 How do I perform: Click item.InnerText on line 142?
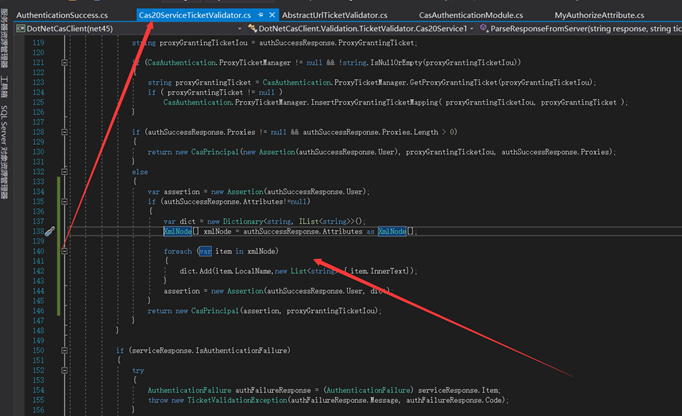[x=378, y=271]
